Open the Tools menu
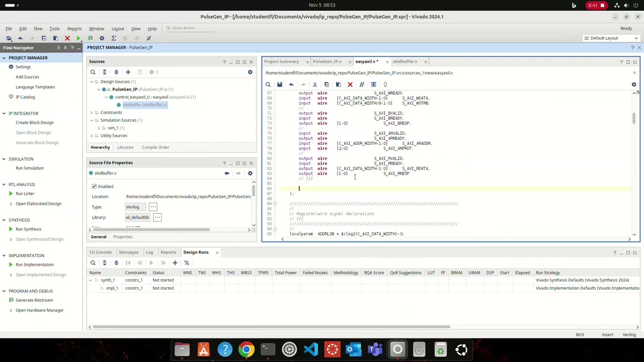644x362 pixels. pos(54,29)
